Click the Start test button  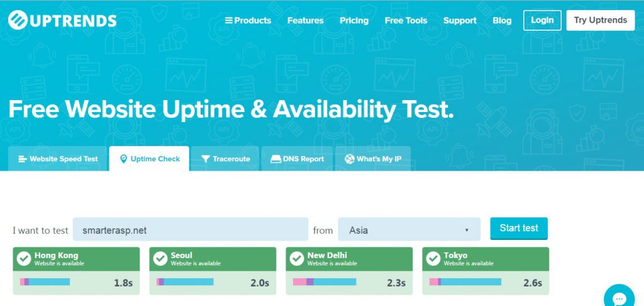click(x=519, y=229)
